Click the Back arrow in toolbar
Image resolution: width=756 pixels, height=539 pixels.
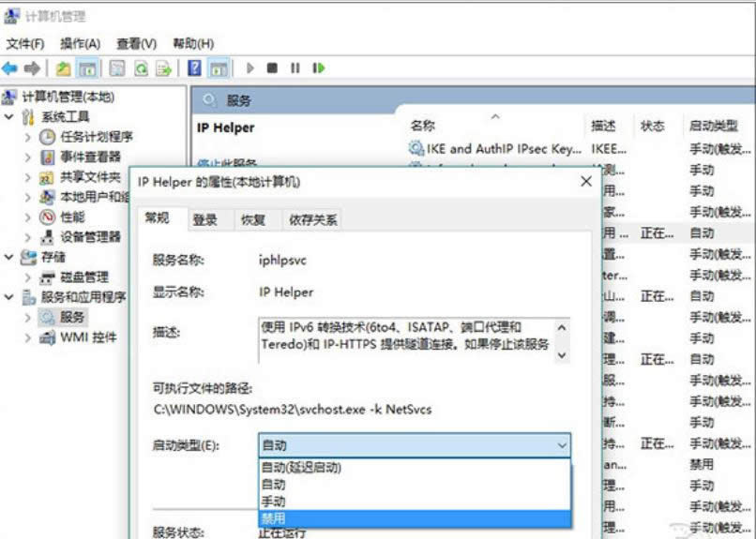click(9, 68)
